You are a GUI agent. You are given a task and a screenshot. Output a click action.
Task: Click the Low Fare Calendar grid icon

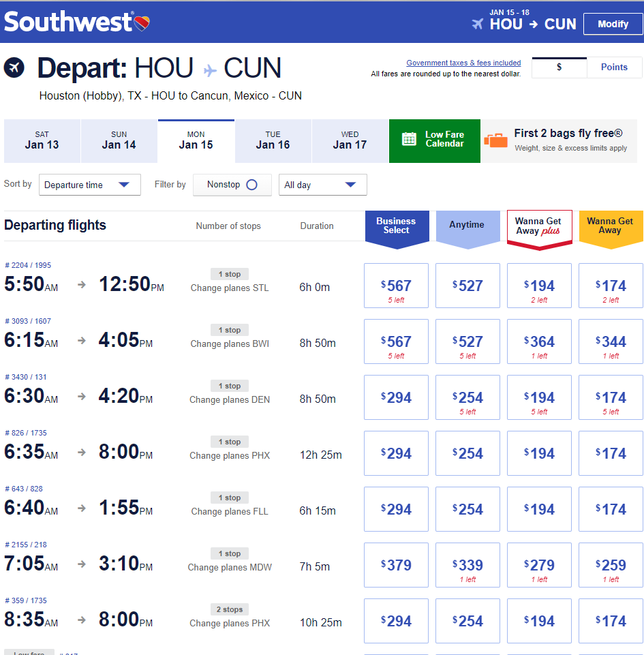tap(409, 138)
